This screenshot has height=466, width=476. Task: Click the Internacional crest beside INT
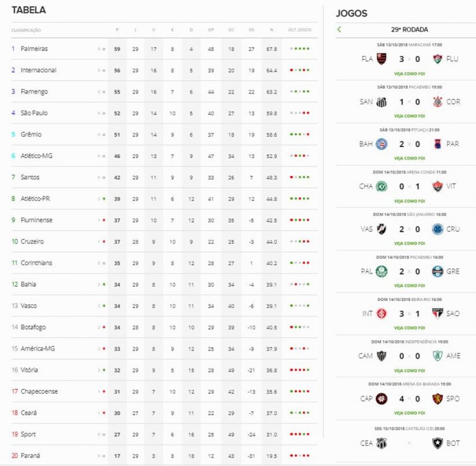pyautogui.click(x=381, y=314)
